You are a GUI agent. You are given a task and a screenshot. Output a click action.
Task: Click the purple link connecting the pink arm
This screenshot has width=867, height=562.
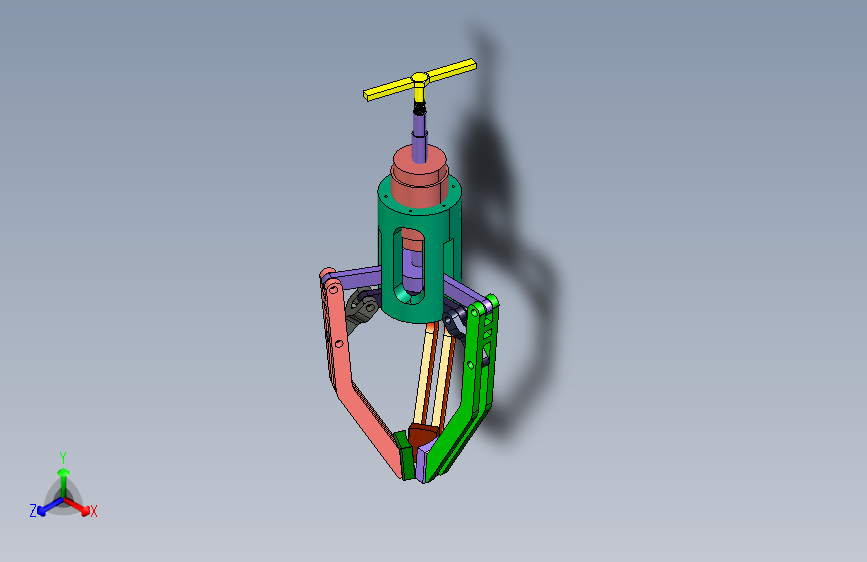[x=356, y=277]
